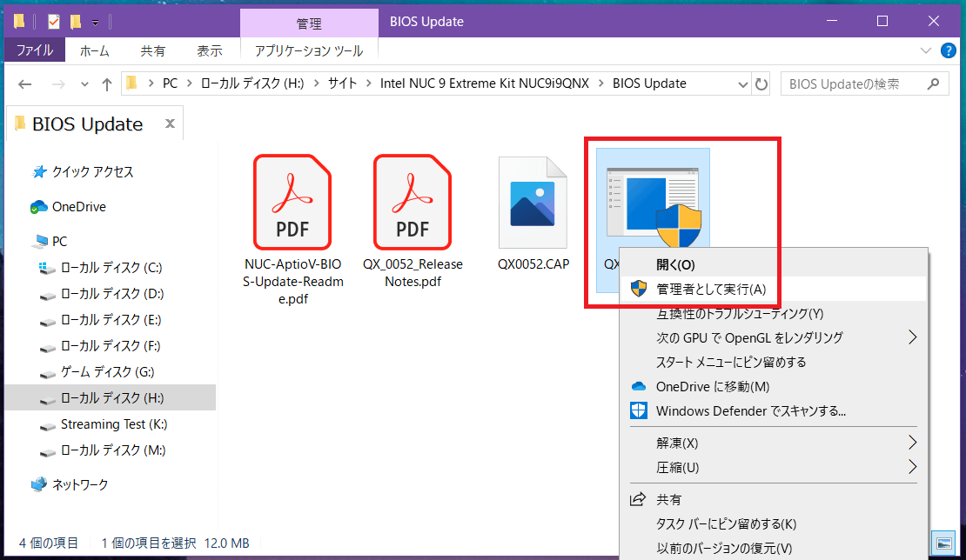Expand the ribbon with the chevron

coord(925,50)
